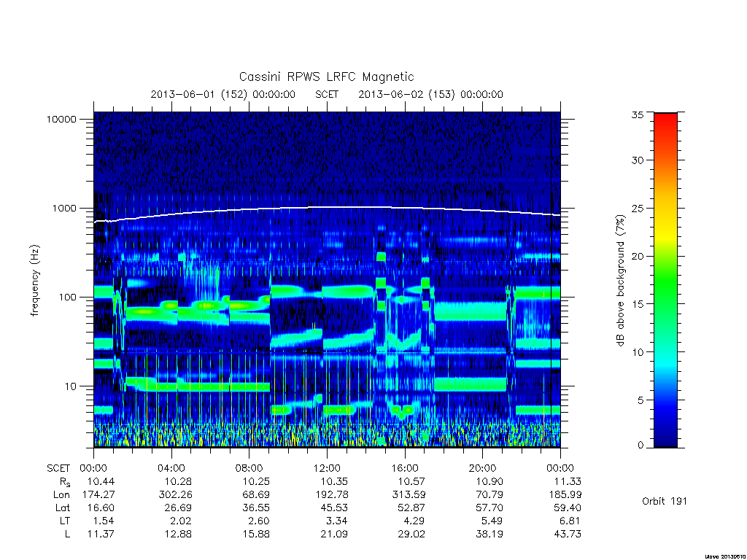
Task: Click the Lon value "185.99"
Action: pos(565,495)
